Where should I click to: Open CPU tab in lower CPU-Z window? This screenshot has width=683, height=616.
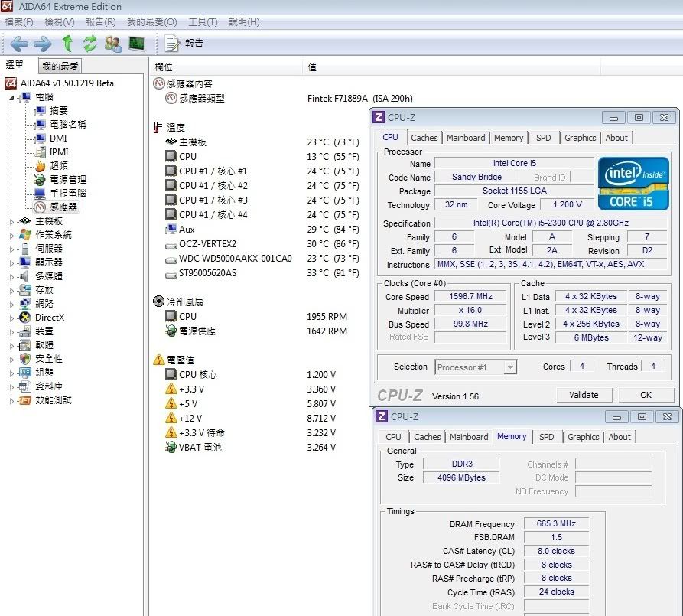393,437
